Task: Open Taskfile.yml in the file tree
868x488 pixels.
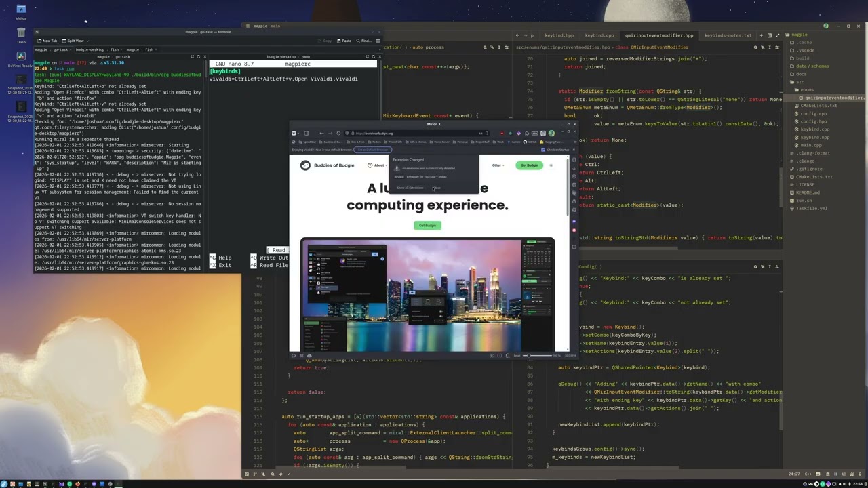Action: (812, 208)
